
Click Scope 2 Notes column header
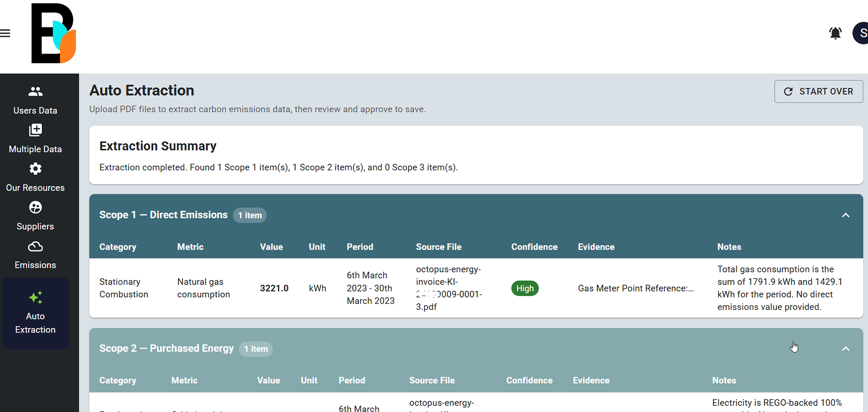(724, 381)
